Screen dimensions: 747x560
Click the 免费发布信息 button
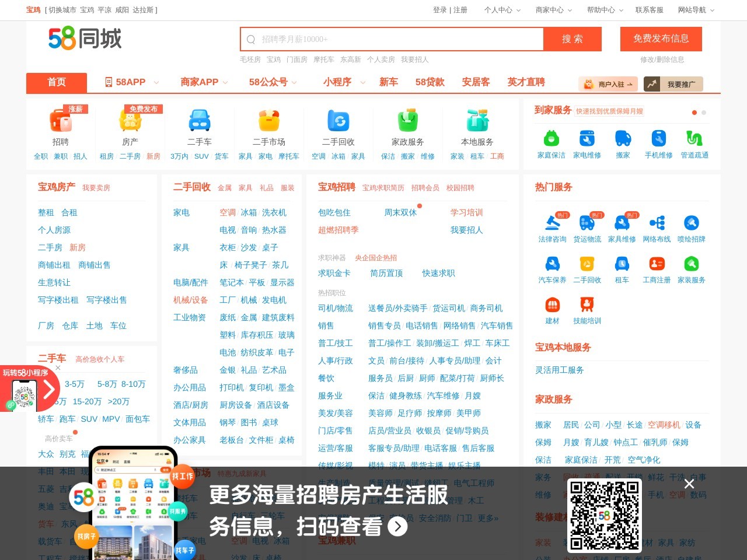tap(661, 39)
